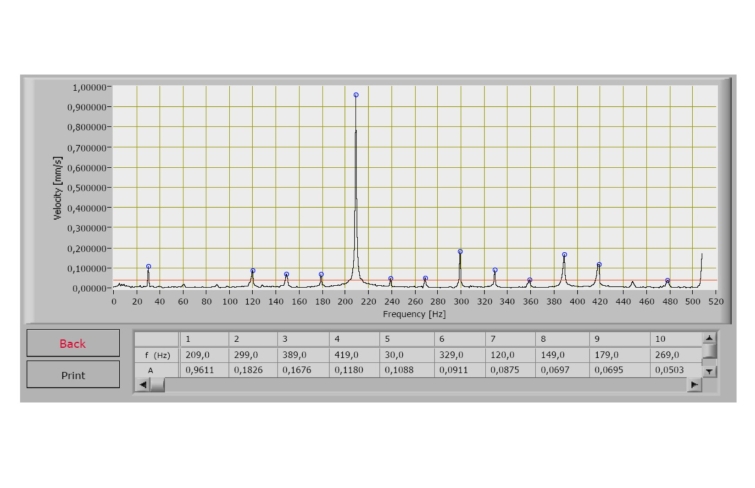
Task: Click frequency cell 179,0
Action: tap(619, 355)
